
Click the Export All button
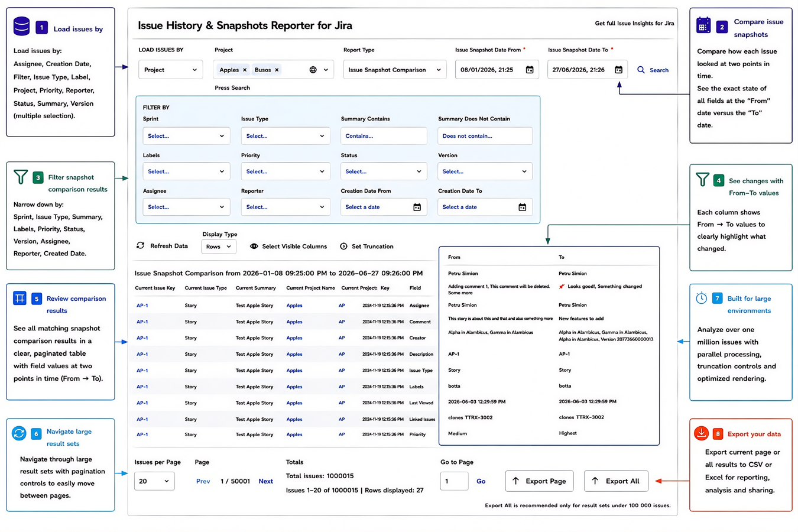(x=616, y=481)
